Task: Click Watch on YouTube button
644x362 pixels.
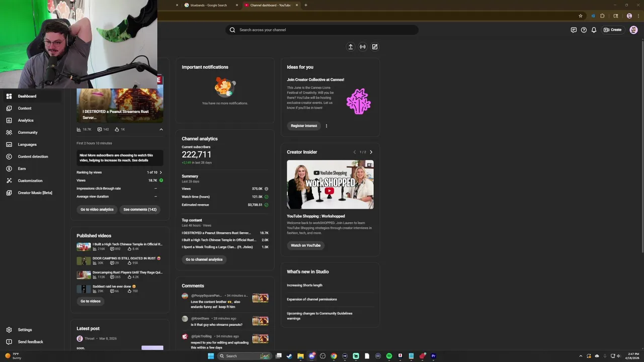Action: pyautogui.click(x=305, y=245)
